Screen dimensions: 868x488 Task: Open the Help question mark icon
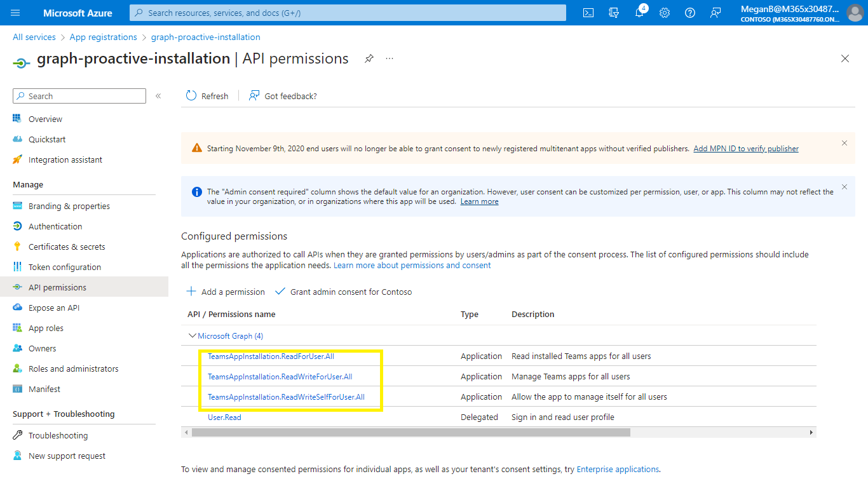point(690,13)
